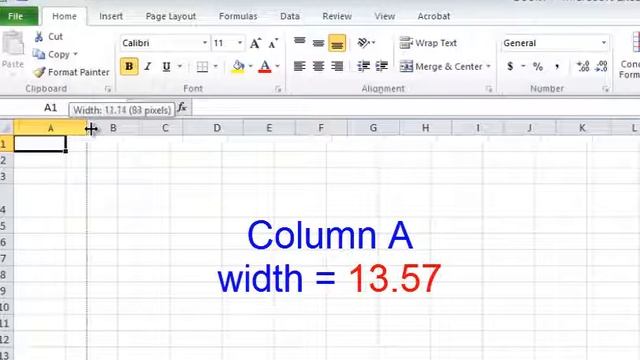
Task: Toggle Underline formatting
Action: [x=166, y=66]
